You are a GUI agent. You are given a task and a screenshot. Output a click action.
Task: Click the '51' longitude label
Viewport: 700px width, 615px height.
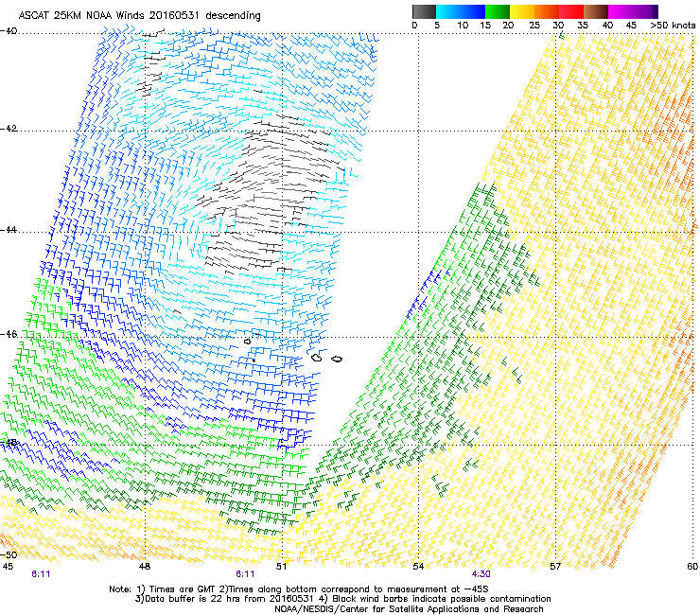281,567
